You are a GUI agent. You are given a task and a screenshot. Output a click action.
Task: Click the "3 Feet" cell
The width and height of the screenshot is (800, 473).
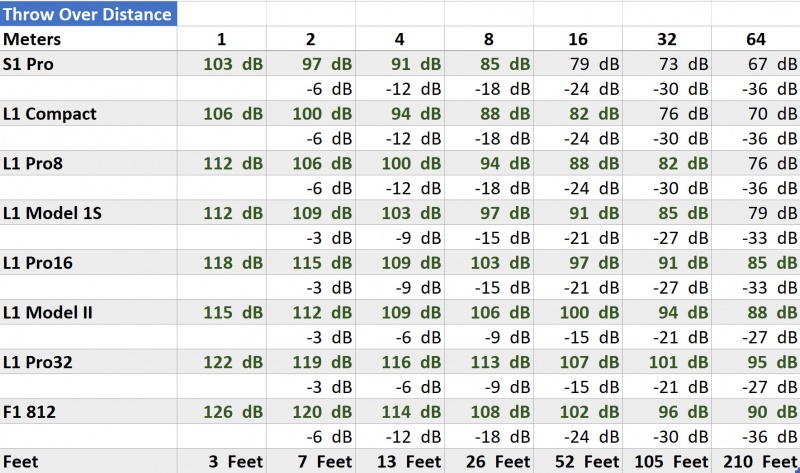click(x=232, y=461)
